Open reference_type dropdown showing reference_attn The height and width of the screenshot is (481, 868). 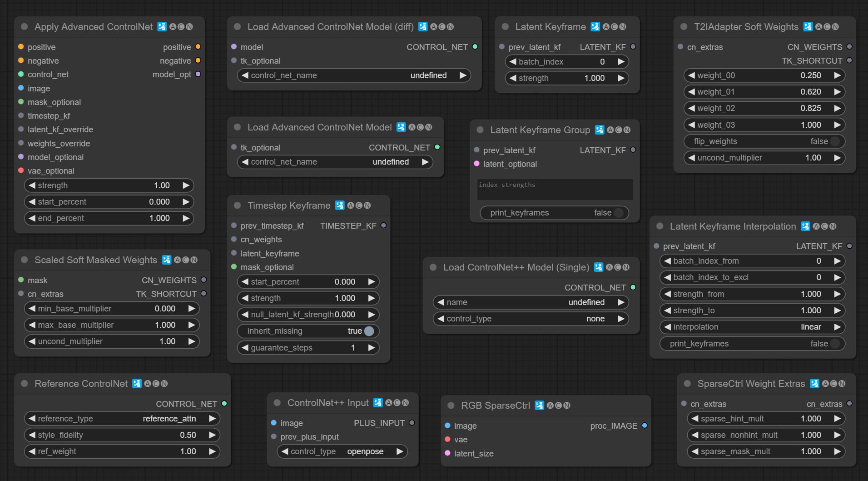click(x=122, y=419)
